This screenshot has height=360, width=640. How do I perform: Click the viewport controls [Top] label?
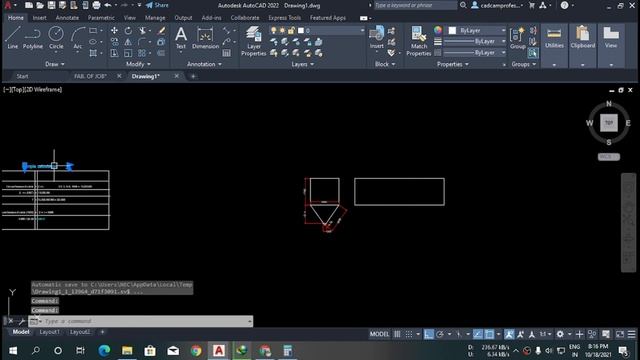[x=17, y=89]
